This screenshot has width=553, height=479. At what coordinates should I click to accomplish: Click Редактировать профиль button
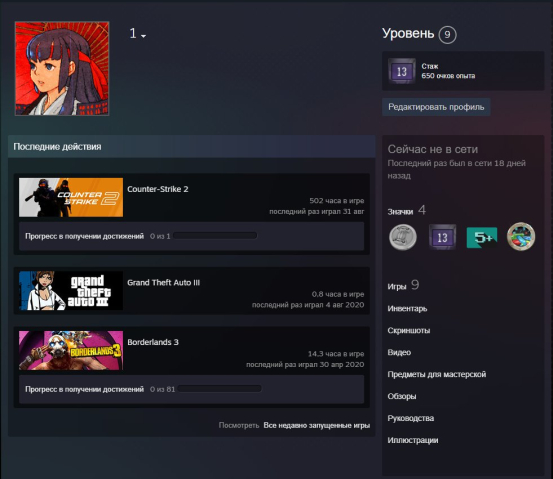coord(436,107)
